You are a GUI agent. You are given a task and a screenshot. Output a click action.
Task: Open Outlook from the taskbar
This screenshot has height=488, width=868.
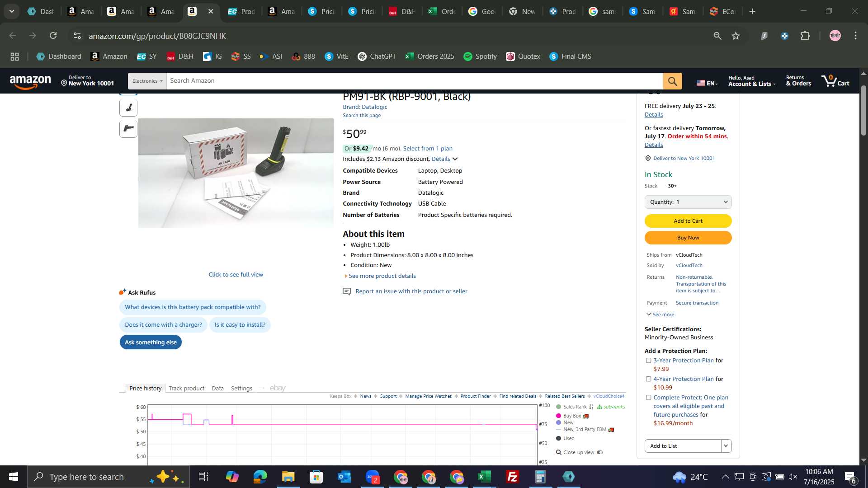(344, 477)
